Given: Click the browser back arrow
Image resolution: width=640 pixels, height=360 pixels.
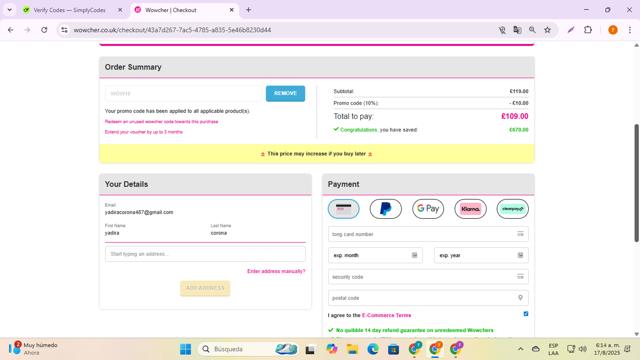Looking at the screenshot, I should [11, 30].
